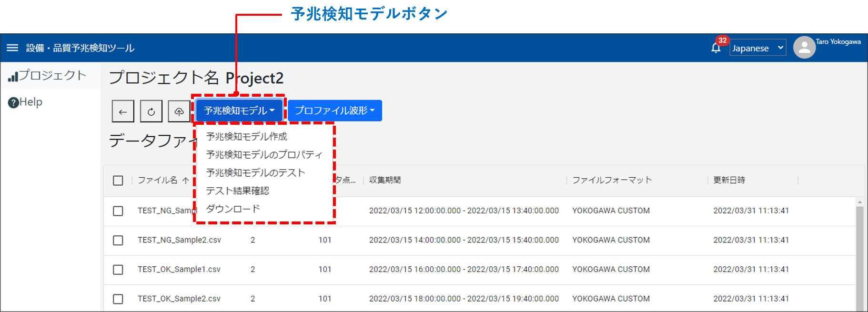Open the Japanese language dropdown
868x312 pixels.
[757, 48]
